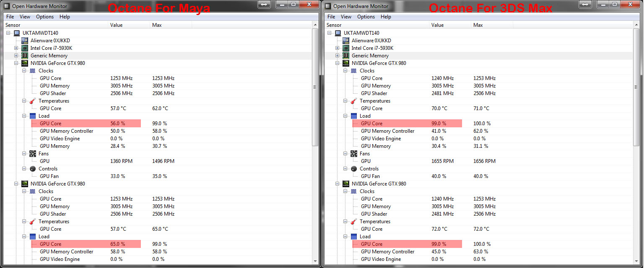The image size is (644, 268).
Task: Click the thermometer Temperatures icon of first GPU, left window
Action: [33, 101]
